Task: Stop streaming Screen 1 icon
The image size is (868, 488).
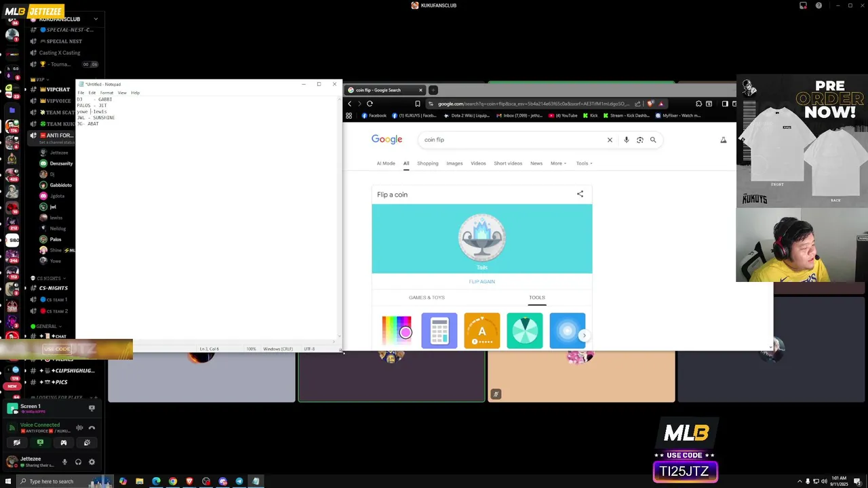Action: coord(92,408)
